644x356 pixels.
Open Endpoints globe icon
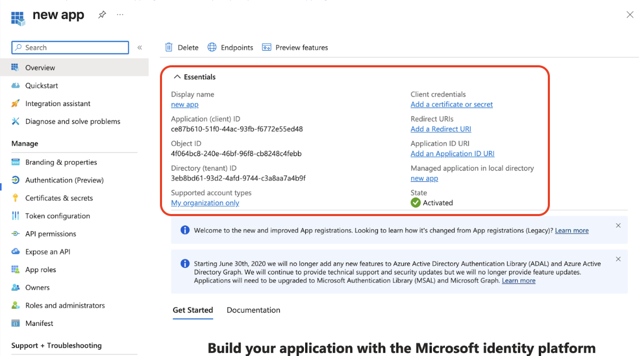coord(212,48)
